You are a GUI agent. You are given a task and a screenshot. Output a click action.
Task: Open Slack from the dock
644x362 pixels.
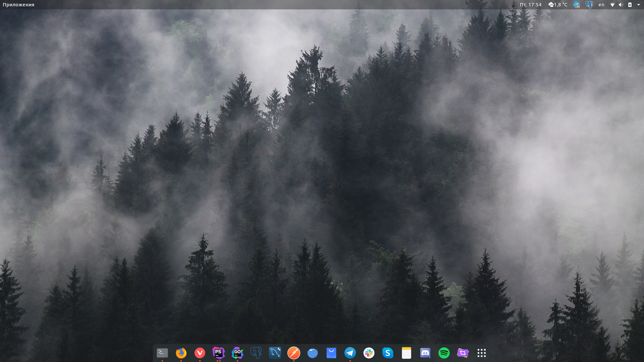coord(369,353)
